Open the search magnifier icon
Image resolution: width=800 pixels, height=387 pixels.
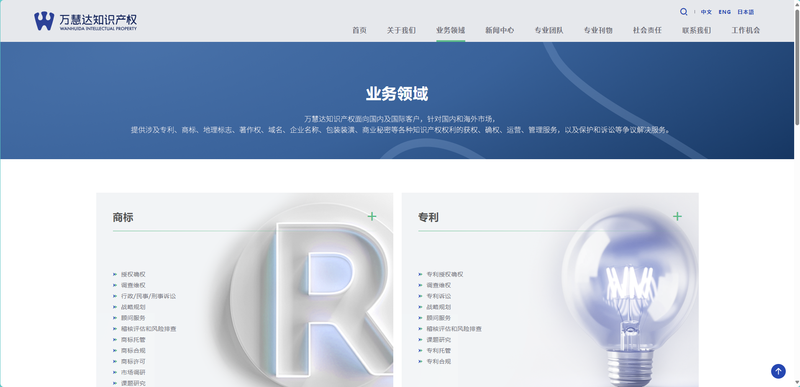[683, 12]
